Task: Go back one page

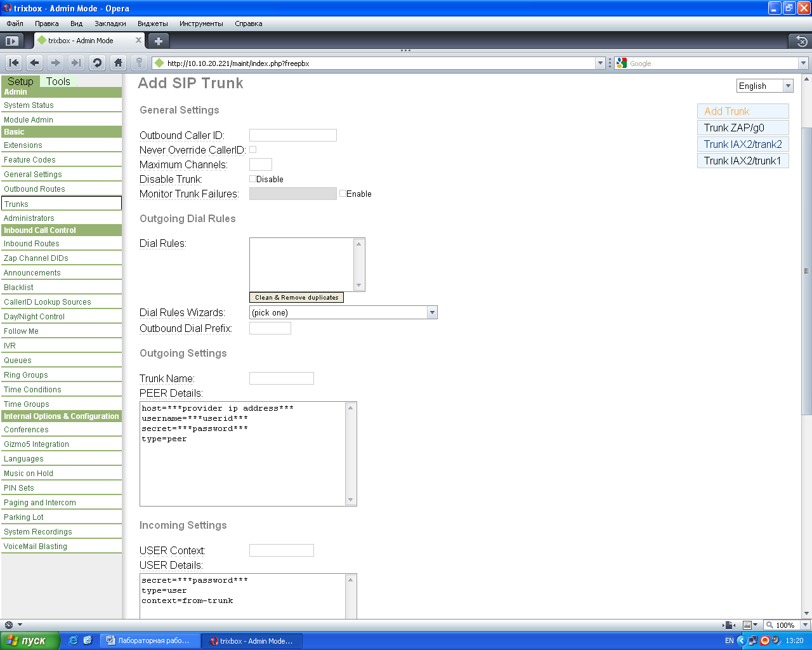Action: click(35, 63)
